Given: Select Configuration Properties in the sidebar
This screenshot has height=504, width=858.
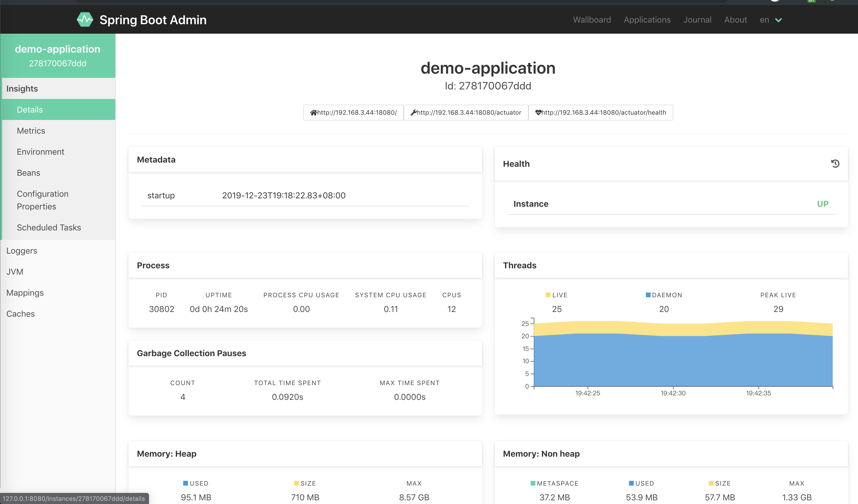Looking at the screenshot, I should 43,200.
